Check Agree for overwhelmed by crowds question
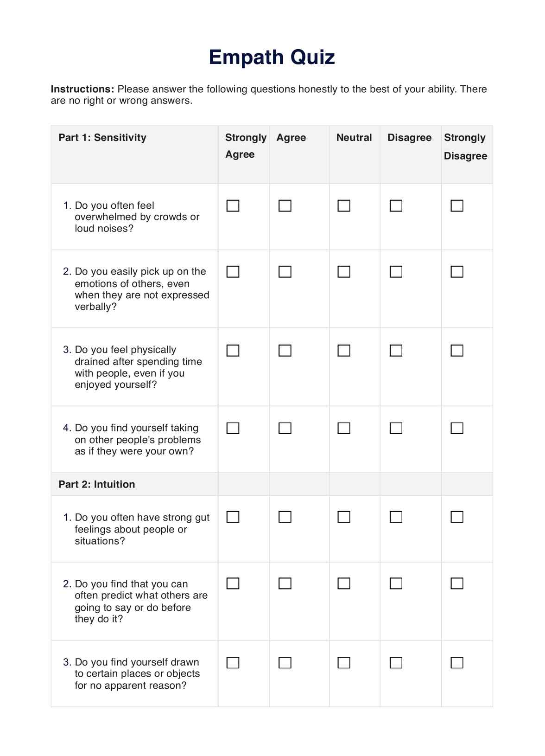This screenshot has width=545, height=756. point(285,205)
